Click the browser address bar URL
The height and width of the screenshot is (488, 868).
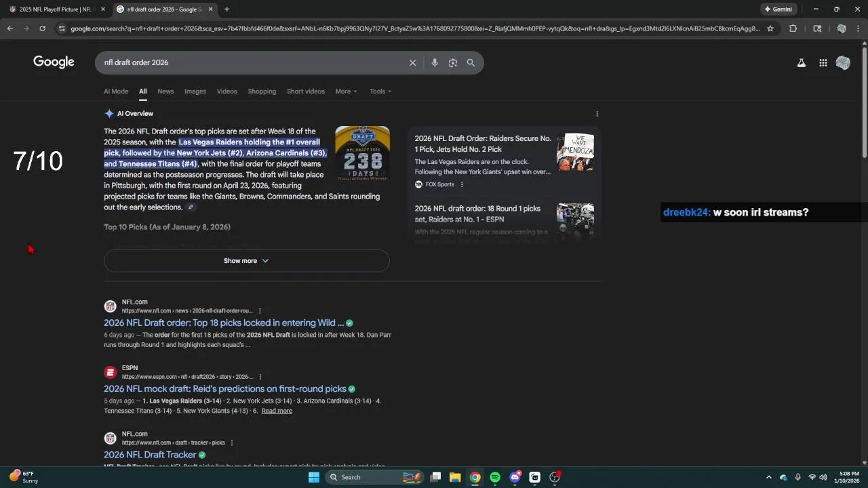(x=415, y=28)
